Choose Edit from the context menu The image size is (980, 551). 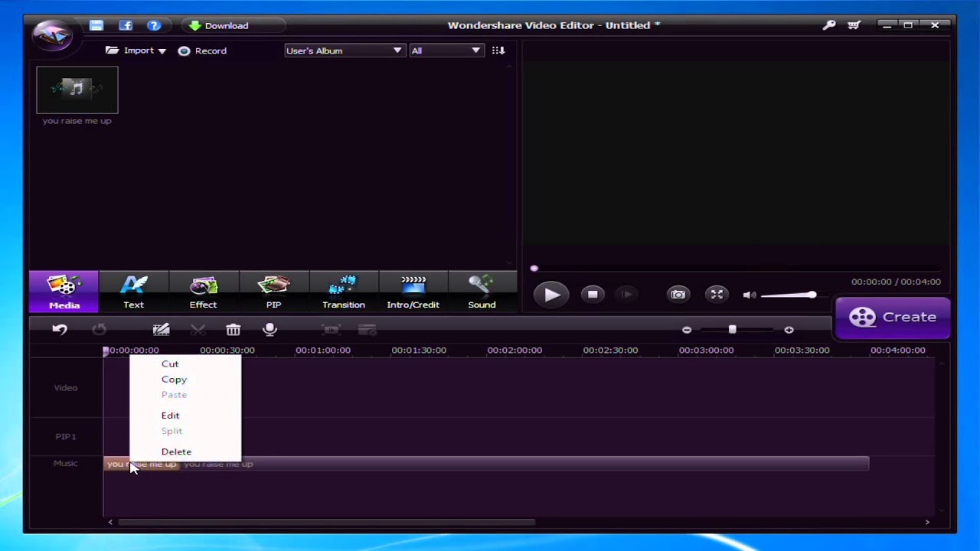[170, 416]
